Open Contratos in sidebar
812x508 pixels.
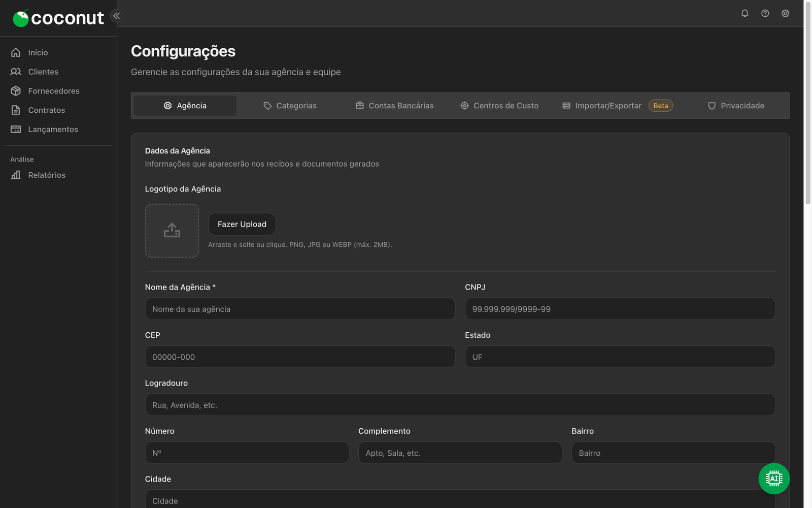pyautogui.click(x=58, y=110)
